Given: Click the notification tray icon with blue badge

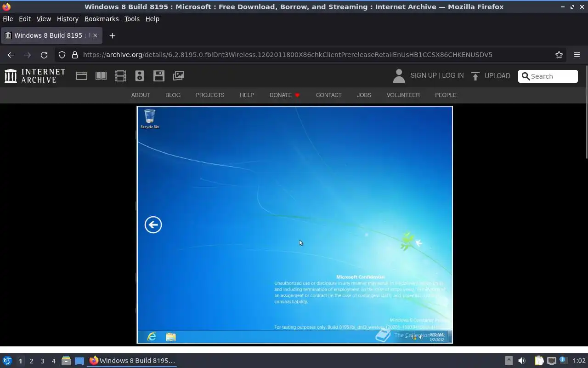Looking at the screenshot, I should 563,360.
